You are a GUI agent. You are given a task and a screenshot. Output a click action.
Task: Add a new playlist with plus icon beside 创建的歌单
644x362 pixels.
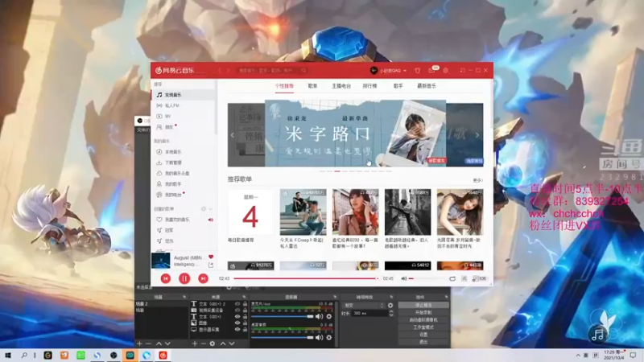[x=204, y=209]
